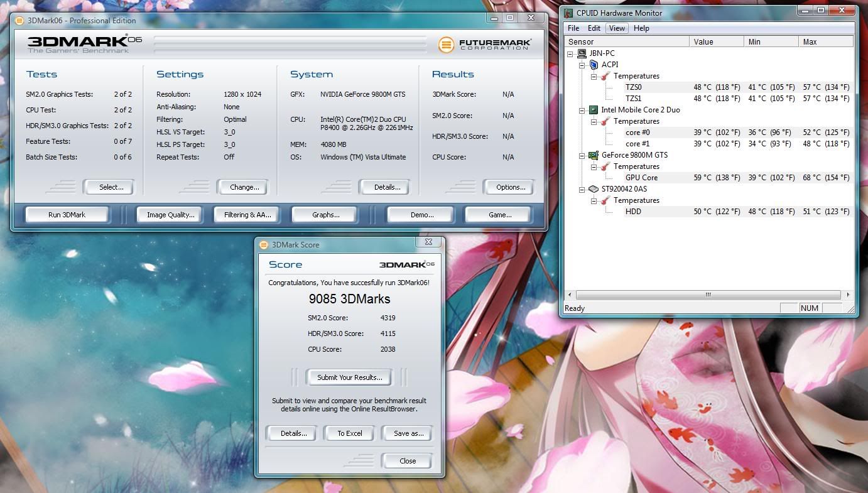868x493 pixels.
Task: Click the thermometer icon under ST920042 0AS
Action: (605, 200)
